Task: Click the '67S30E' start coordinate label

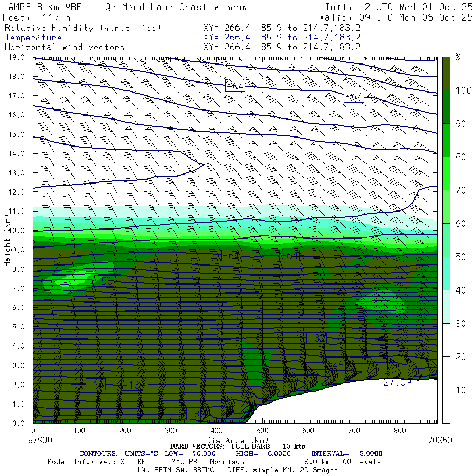Action: [x=42, y=440]
